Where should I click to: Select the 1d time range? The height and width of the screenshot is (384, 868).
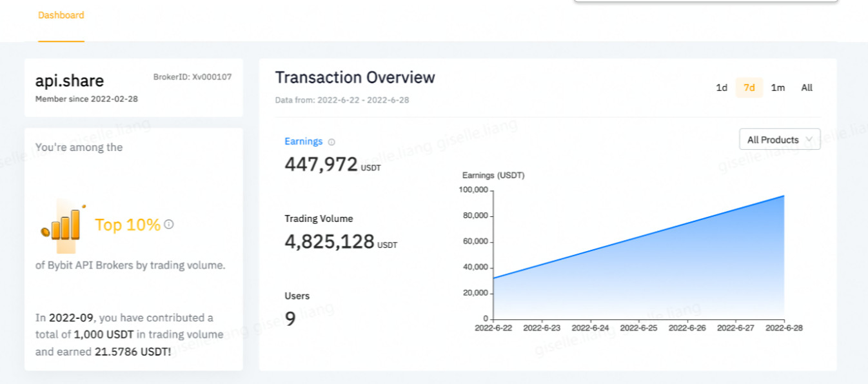[722, 88]
